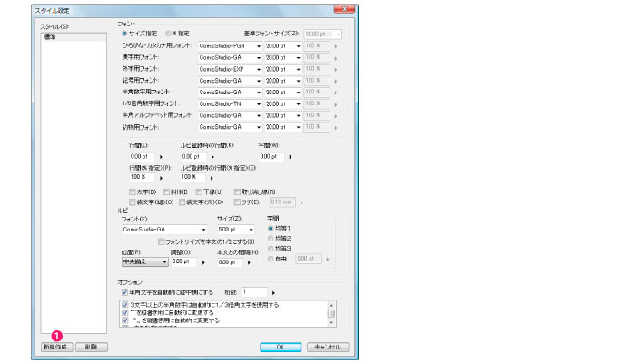Image resolution: width=631 pixels, height=364 pixels.
Task: Select the ％指定 radio button
Action: pyautogui.click(x=169, y=33)
